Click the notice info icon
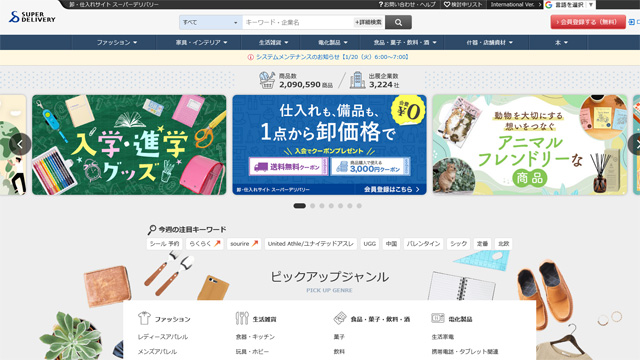Image resolution: width=640 pixels, height=360 pixels. (x=251, y=57)
